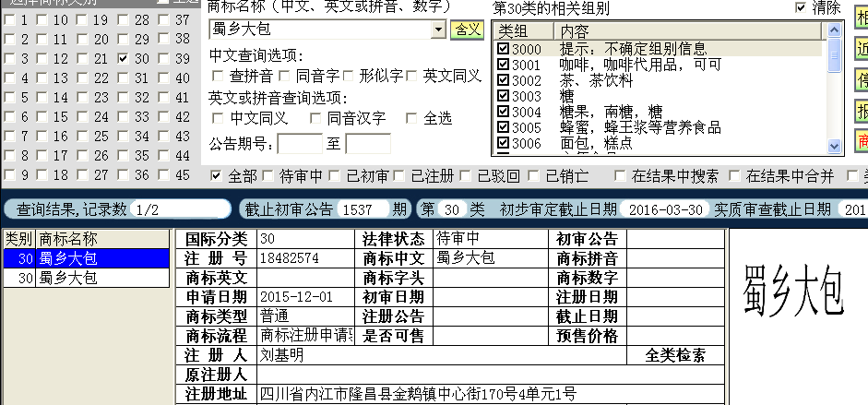Filter by 已注册 status
This screenshot has width=868, height=405.
pos(399,176)
